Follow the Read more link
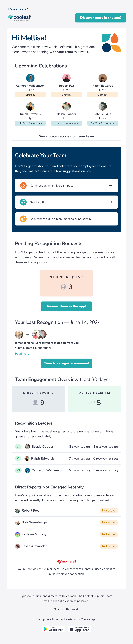Viewport: 133px width, 644px height. point(22,354)
